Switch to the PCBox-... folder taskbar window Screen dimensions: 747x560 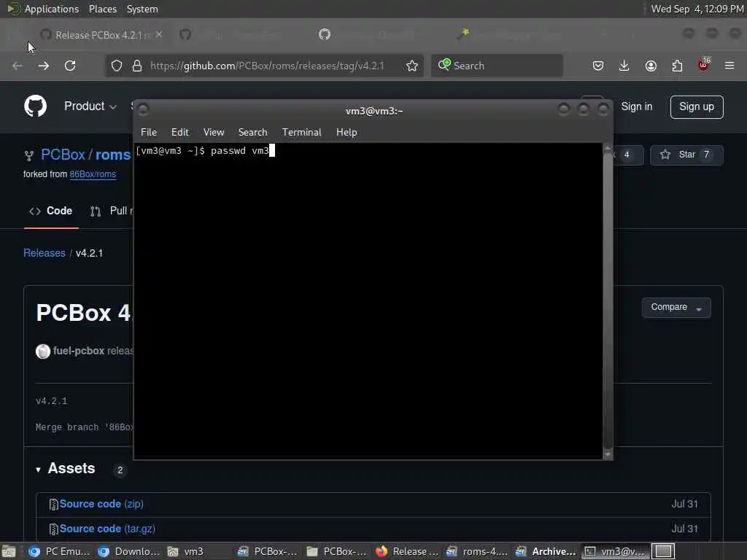337,551
